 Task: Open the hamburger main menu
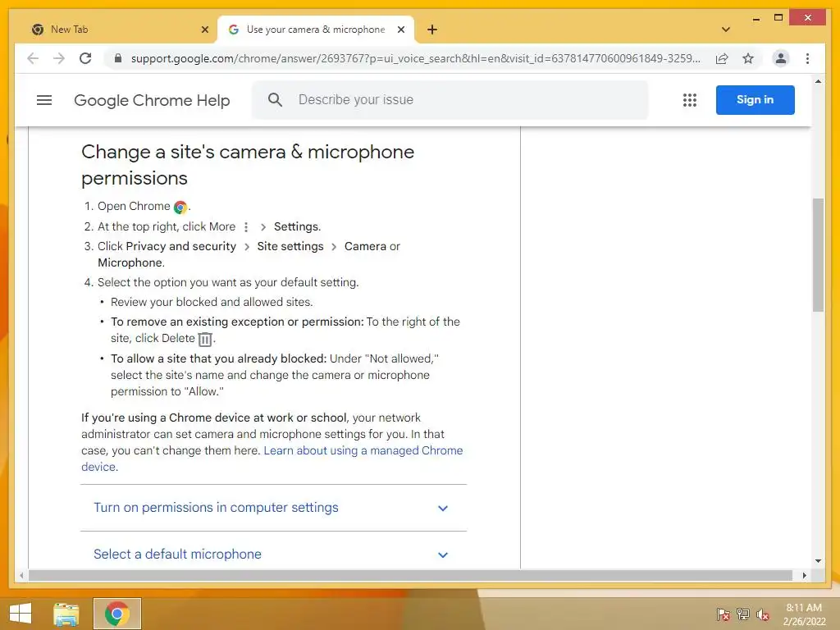44,100
